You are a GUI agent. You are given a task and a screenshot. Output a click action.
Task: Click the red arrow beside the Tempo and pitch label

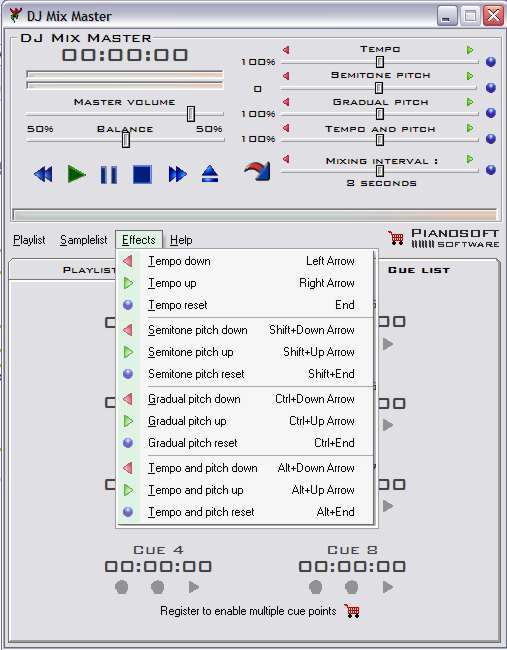(286, 128)
